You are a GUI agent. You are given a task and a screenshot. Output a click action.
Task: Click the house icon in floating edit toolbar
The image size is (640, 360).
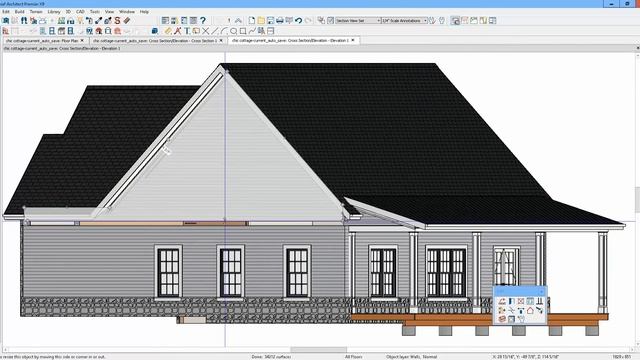[x=530, y=311]
